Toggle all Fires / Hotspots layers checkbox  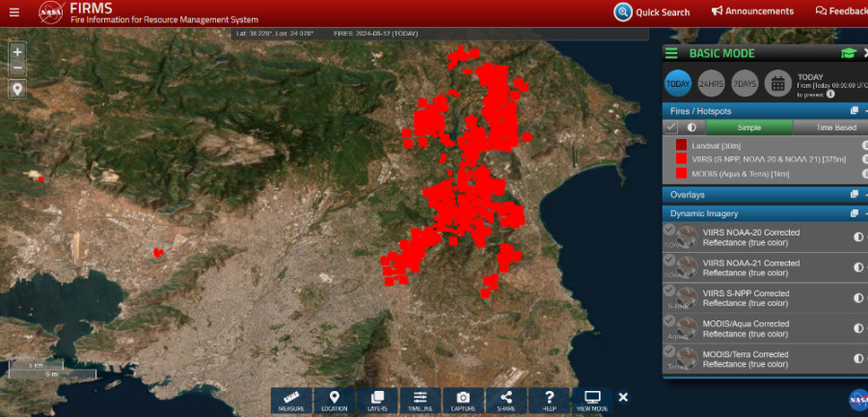(x=670, y=127)
